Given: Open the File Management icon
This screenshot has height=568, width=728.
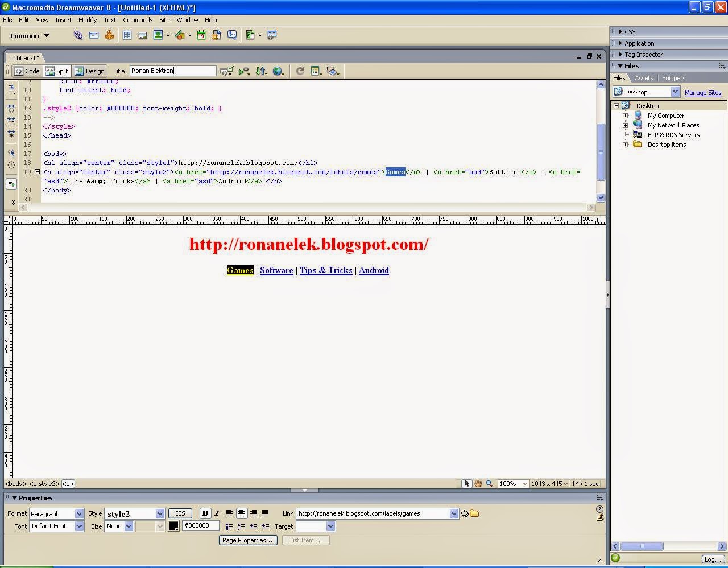Looking at the screenshot, I should pyautogui.click(x=261, y=71).
